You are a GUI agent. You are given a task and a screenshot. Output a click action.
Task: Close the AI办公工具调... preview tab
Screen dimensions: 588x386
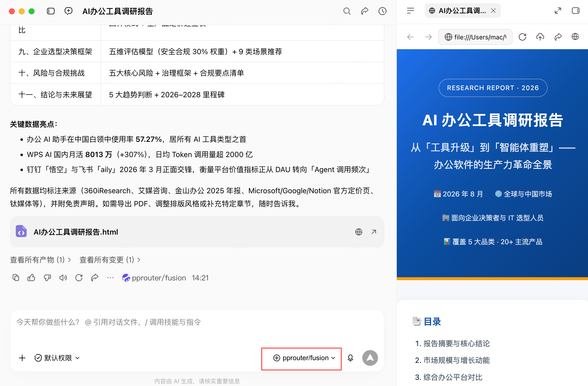pyautogui.click(x=493, y=11)
